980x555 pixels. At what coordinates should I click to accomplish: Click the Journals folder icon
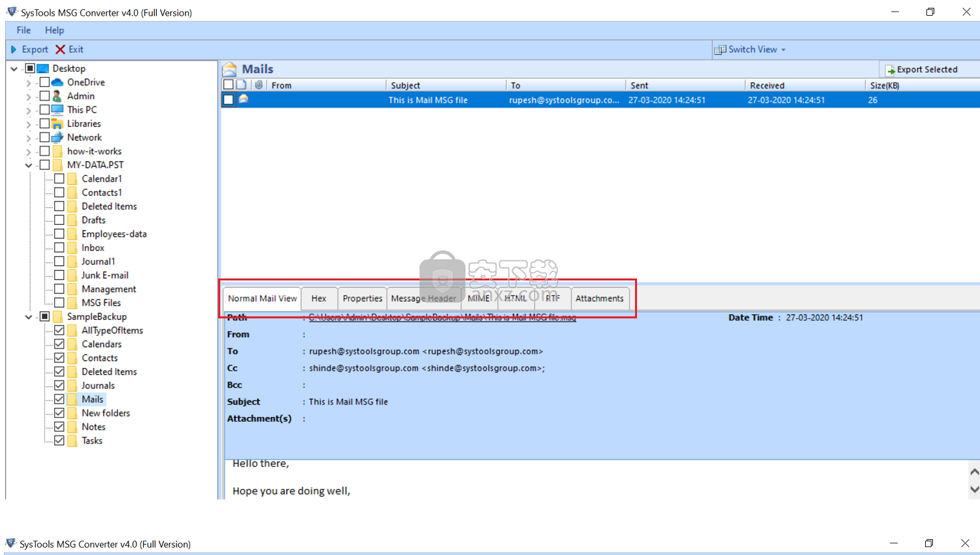click(72, 386)
